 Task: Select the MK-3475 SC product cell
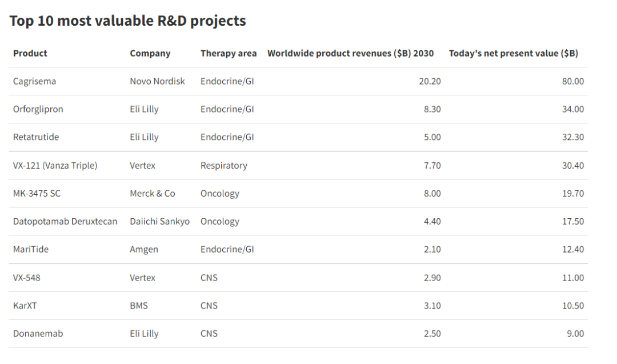37,194
